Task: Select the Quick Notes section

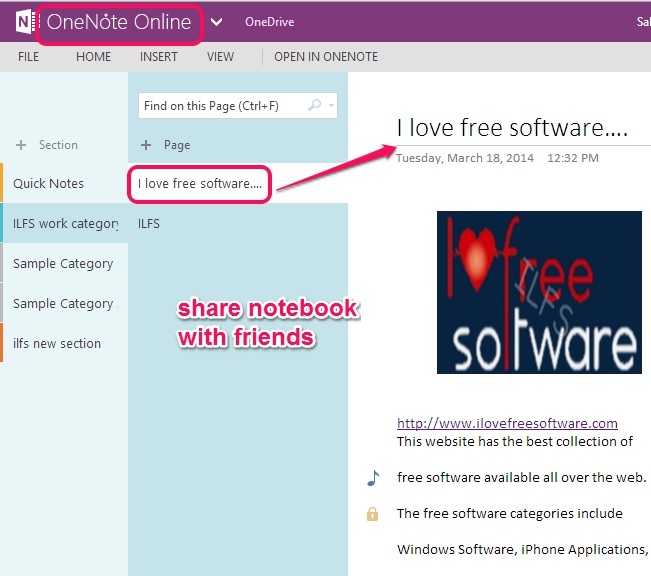Action: coord(64,183)
